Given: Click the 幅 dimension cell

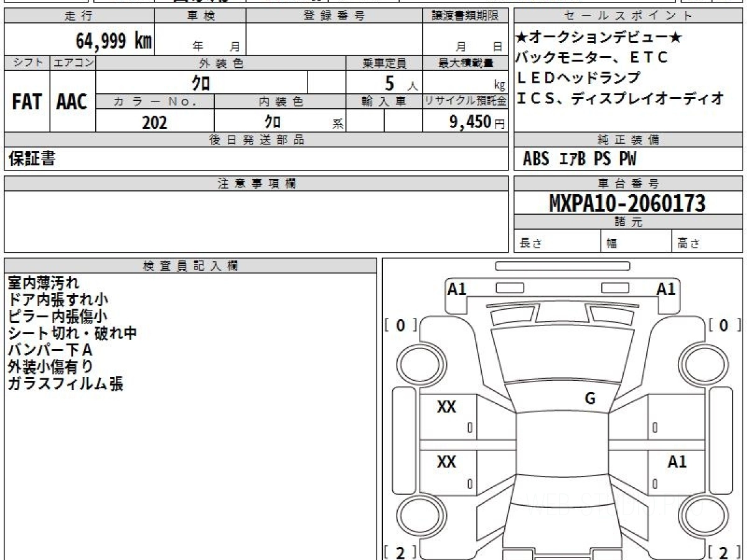Looking at the screenshot, I should [637, 242].
